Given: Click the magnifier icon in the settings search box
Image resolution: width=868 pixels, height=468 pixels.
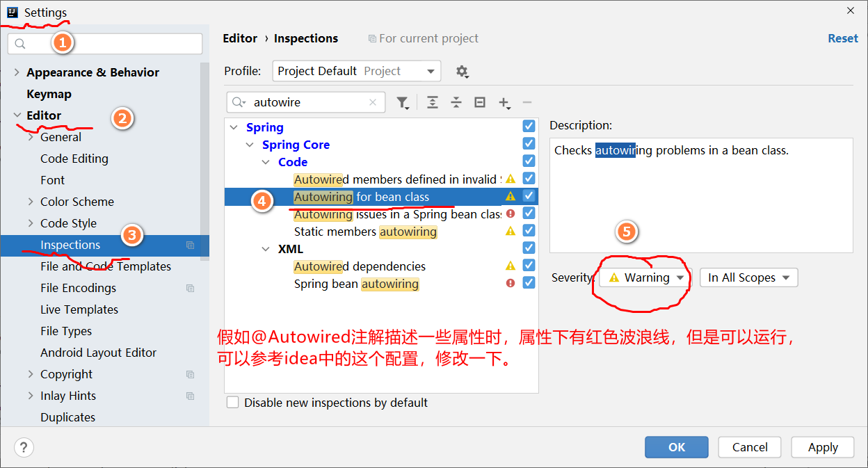Looking at the screenshot, I should click(19, 44).
